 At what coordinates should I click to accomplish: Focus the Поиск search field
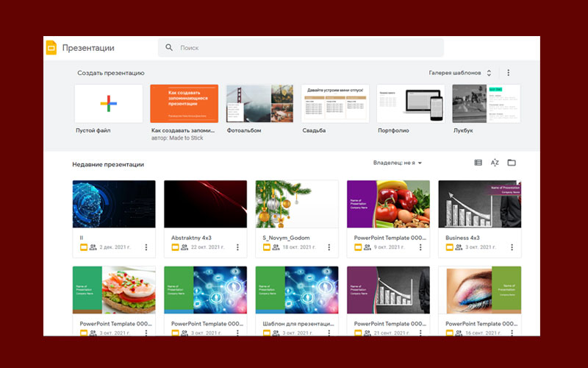301,48
